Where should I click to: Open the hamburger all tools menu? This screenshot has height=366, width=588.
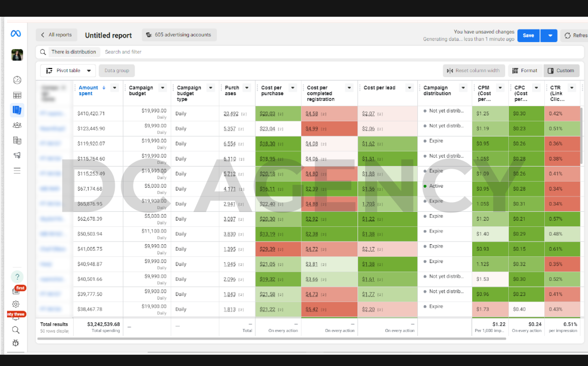click(x=17, y=171)
